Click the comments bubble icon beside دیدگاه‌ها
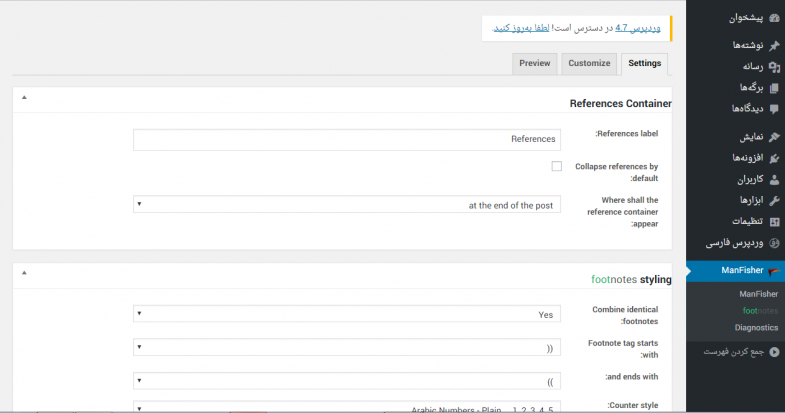The width and height of the screenshot is (785, 413). (774, 109)
